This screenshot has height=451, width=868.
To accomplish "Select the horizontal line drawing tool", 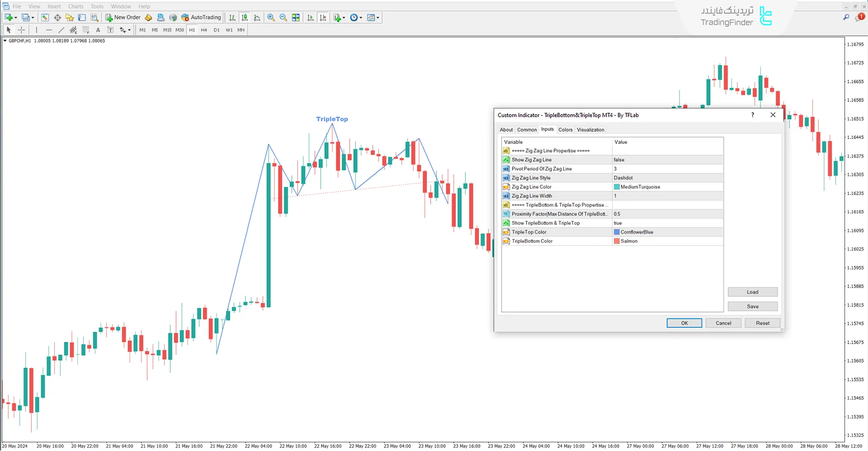I will coord(49,29).
